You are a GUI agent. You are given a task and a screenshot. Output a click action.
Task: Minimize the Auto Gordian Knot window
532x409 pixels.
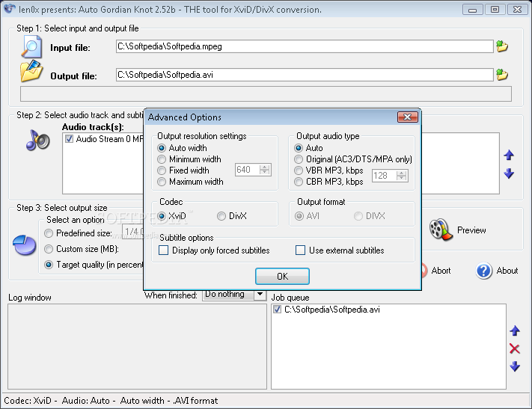[x=472, y=10]
